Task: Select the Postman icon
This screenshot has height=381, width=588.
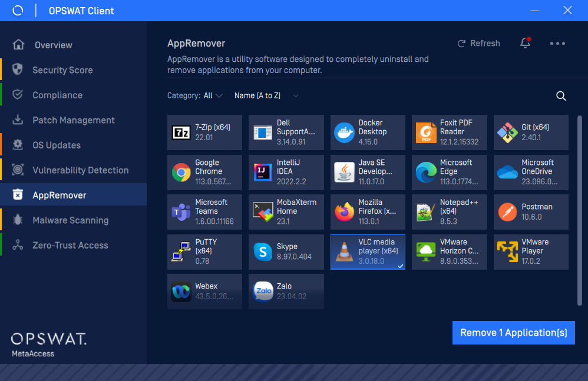Action: pyautogui.click(x=507, y=212)
